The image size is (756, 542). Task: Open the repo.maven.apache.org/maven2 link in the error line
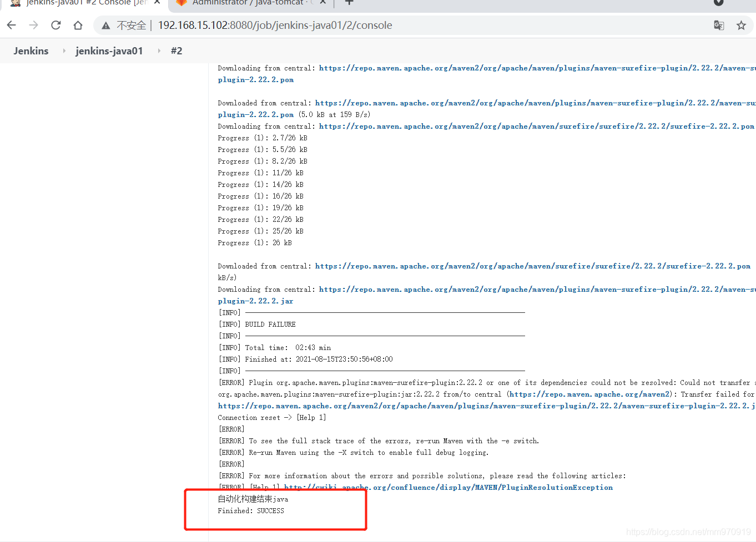[x=589, y=394]
